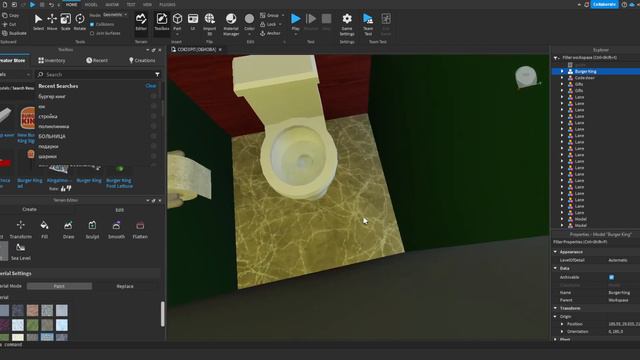Open the TEST ribbon tab

pyautogui.click(x=131, y=4)
